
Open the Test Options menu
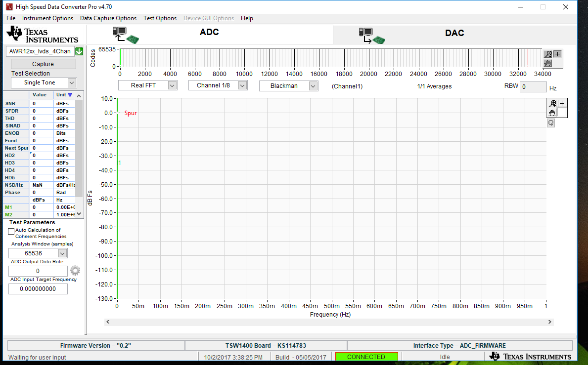point(160,18)
